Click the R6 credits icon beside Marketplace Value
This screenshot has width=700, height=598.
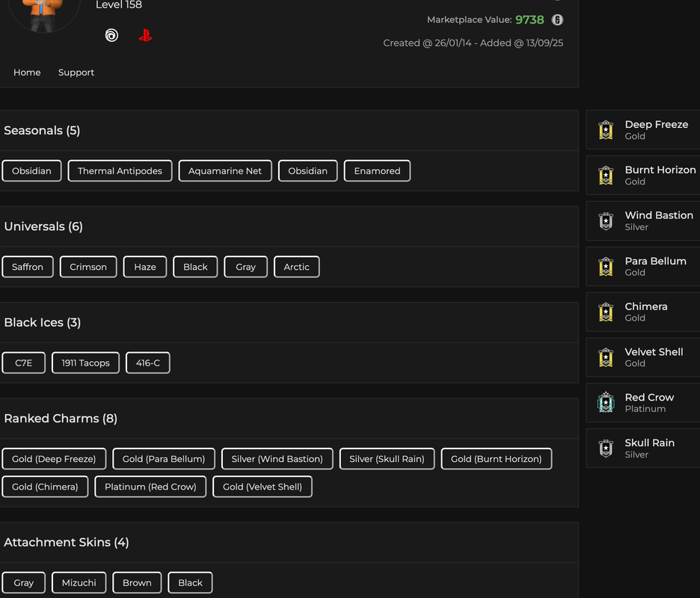557,19
